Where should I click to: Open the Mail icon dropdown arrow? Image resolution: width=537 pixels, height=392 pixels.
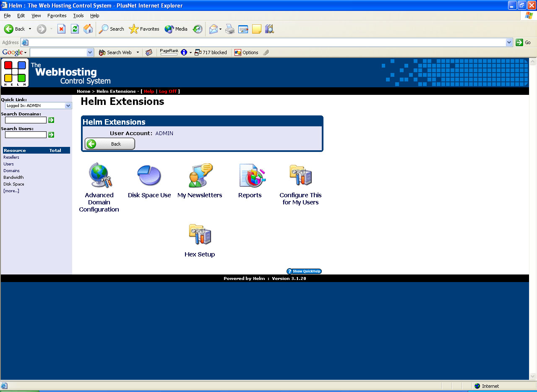[221, 29]
